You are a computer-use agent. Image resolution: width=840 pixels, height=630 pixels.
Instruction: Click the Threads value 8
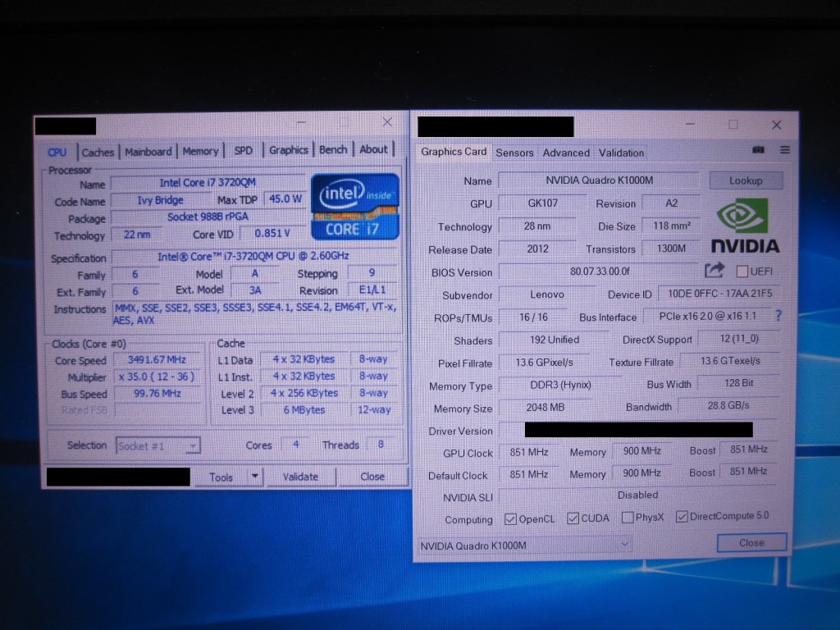click(x=381, y=444)
